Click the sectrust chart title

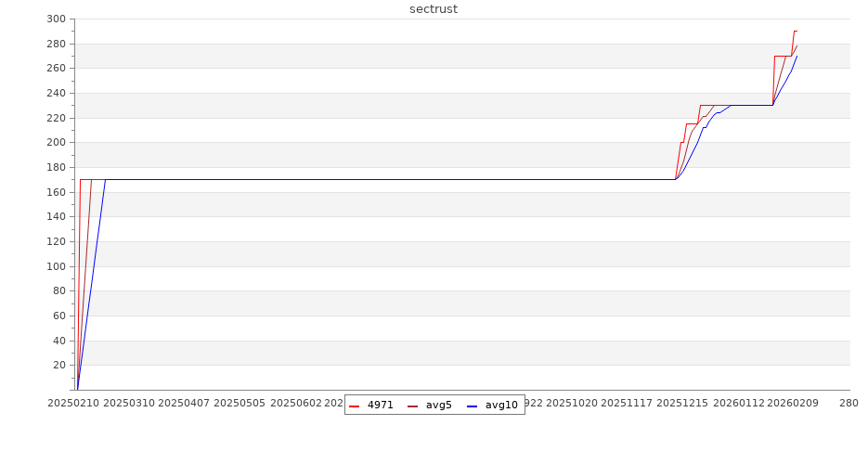(x=434, y=9)
